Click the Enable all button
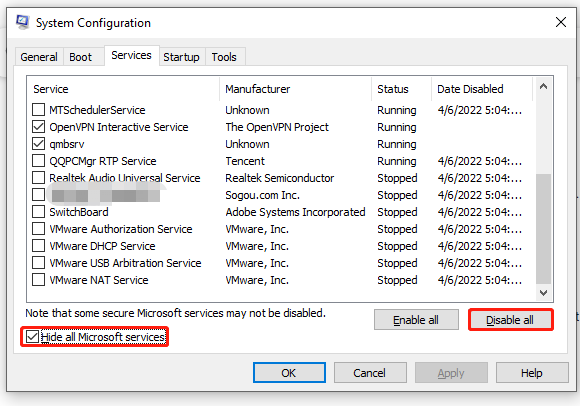 tap(416, 320)
